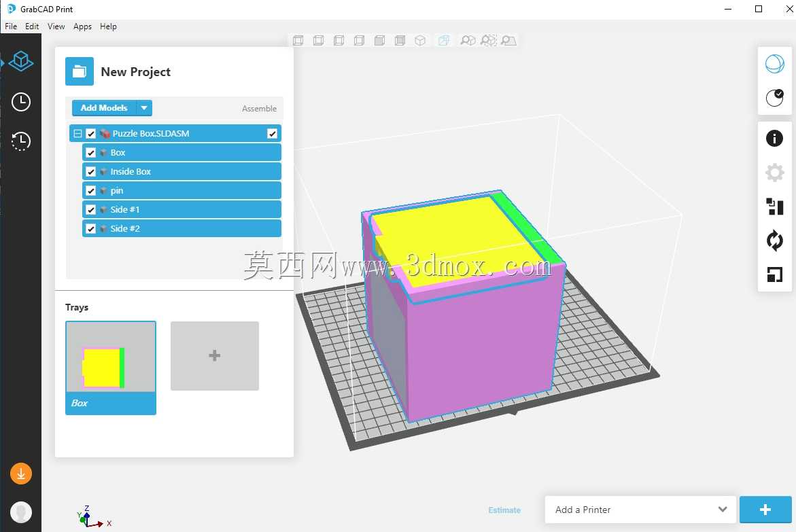Click the Add Models button
Screen dimensions: 796x532
[104, 107]
